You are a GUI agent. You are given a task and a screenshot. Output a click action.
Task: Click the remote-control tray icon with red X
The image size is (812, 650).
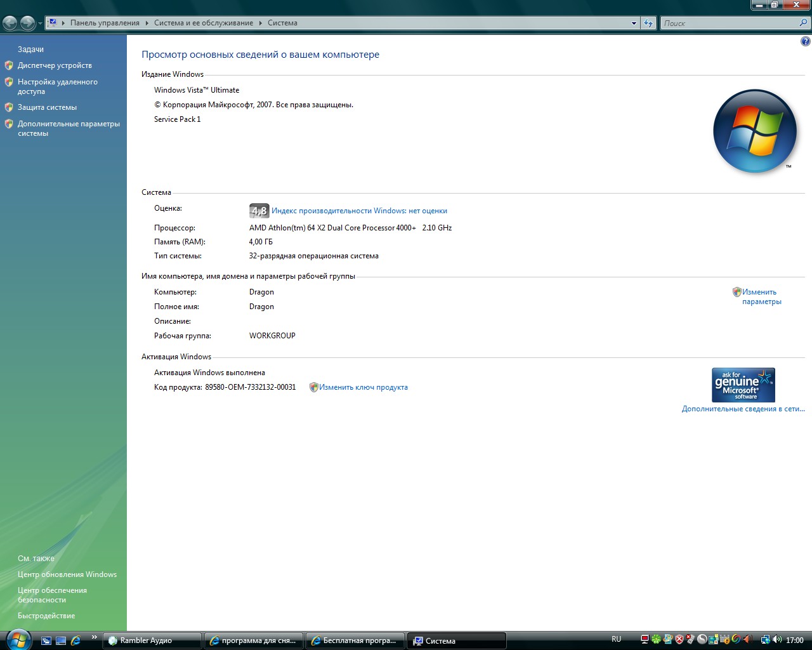[690, 640]
